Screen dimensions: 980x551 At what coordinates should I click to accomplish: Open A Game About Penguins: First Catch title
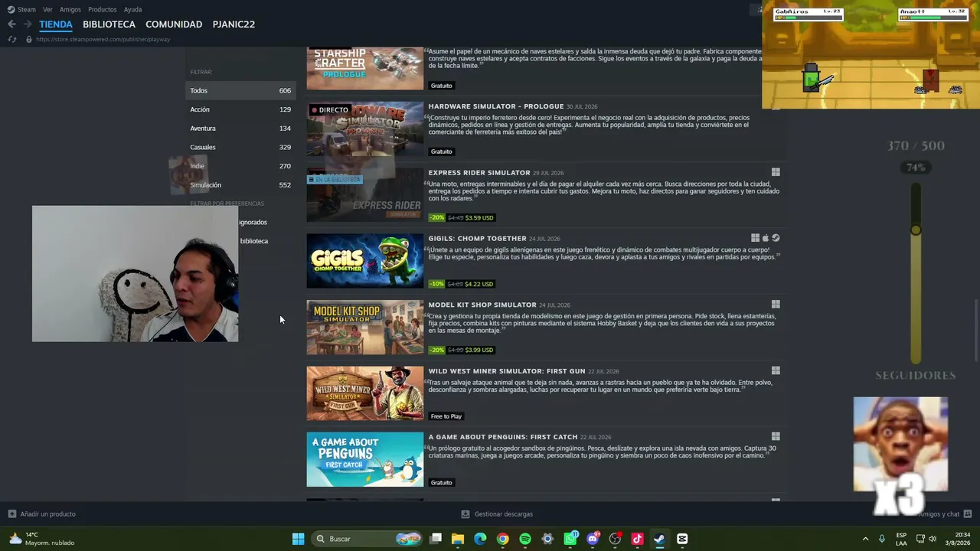point(502,436)
